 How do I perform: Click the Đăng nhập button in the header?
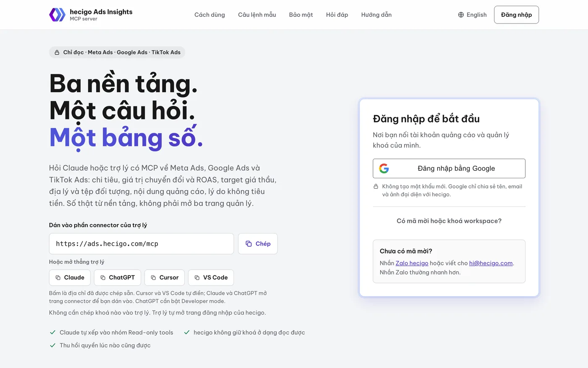[517, 15]
